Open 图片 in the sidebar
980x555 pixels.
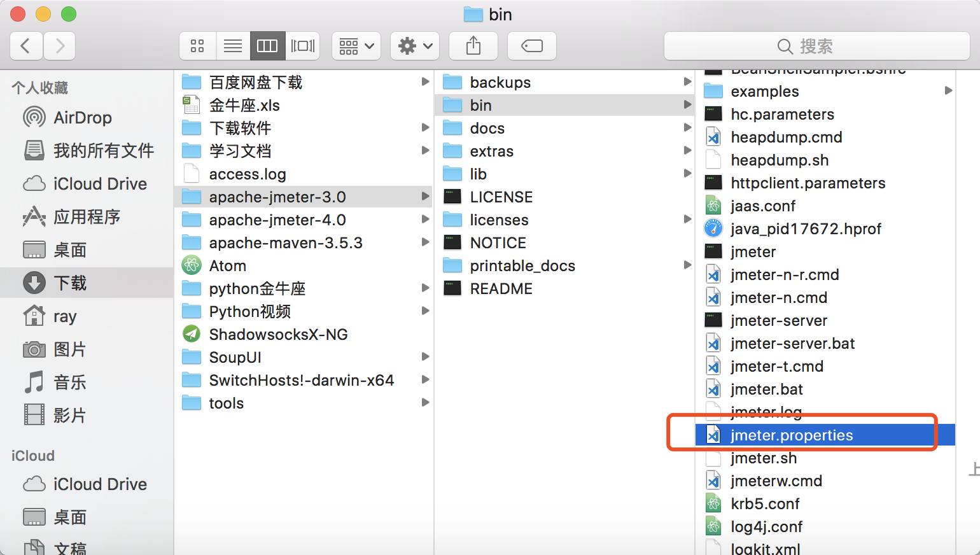[x=87, y=349]
